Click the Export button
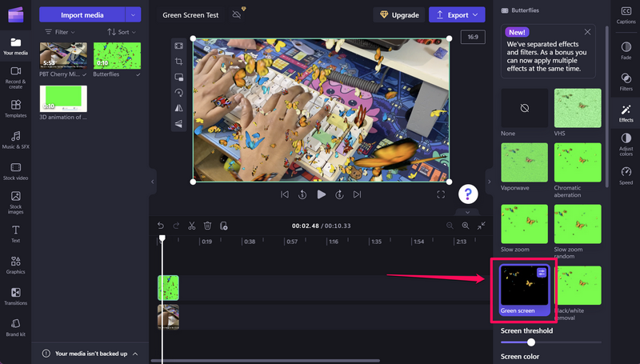Image resolution: width=640 pixels, height=364 pixels. coord(457,14)
